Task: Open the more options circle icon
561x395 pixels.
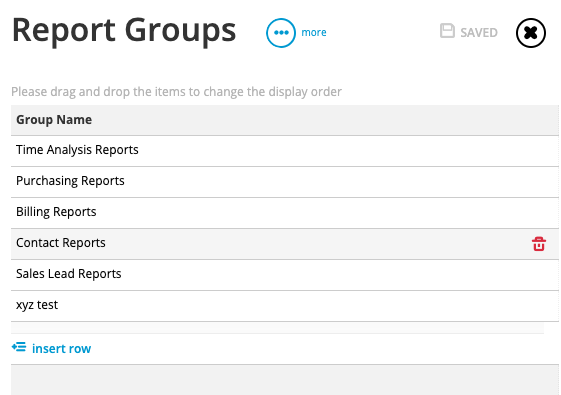Action: tap(281, 33)
